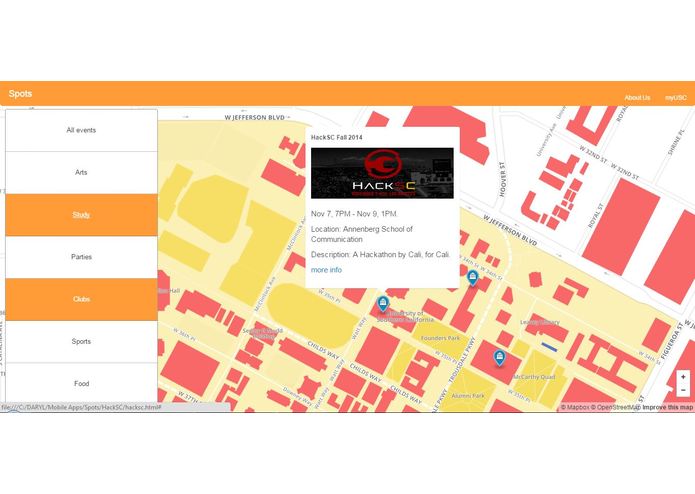695x494 pixels.
Task: Toggle the Study category filter
Action: 81,215
